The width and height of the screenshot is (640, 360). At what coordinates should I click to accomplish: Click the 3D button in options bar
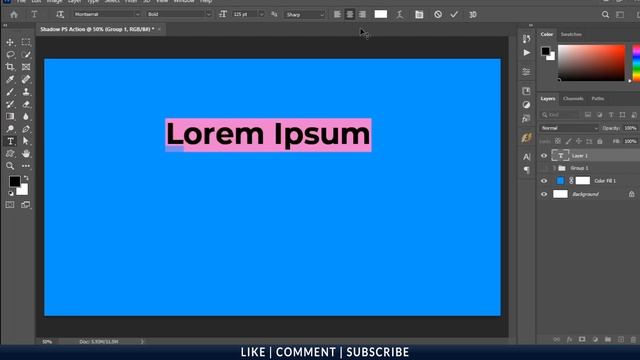[x=473, y=14]
